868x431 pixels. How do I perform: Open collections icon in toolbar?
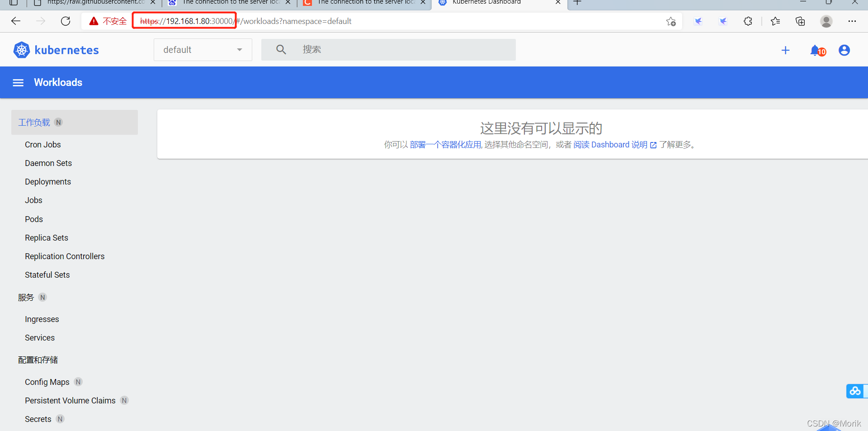pos(800,21)
